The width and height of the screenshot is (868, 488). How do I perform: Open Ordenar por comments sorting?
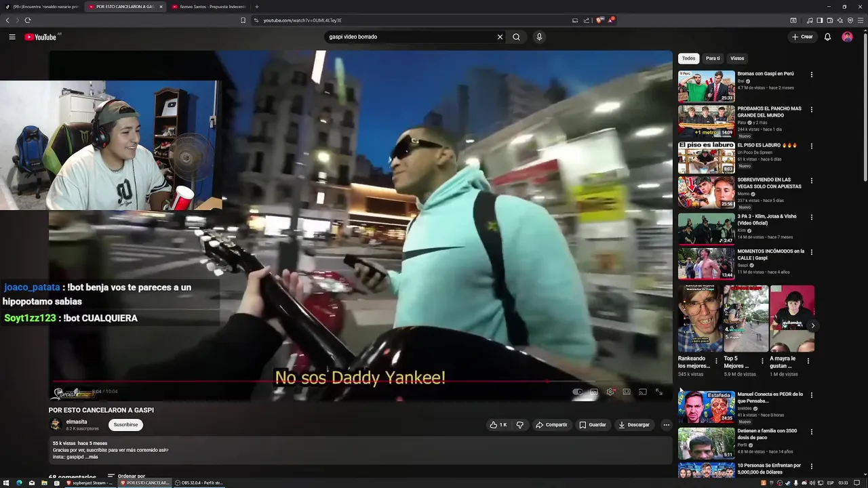(x=126, y=476)
